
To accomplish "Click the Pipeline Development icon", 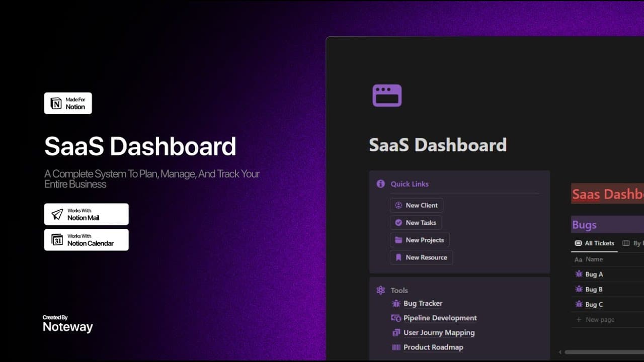I will click(x=396, y=318).
